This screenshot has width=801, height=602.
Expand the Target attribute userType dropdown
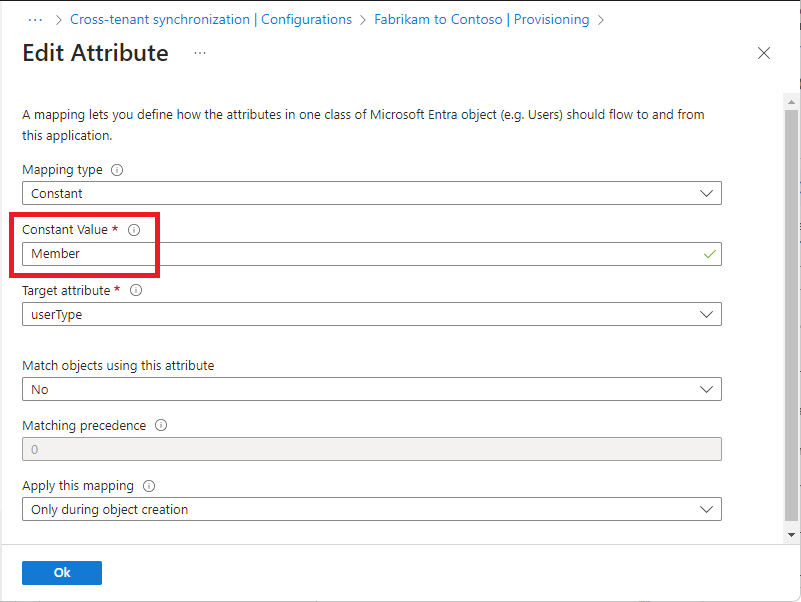[x=371, y=314]
